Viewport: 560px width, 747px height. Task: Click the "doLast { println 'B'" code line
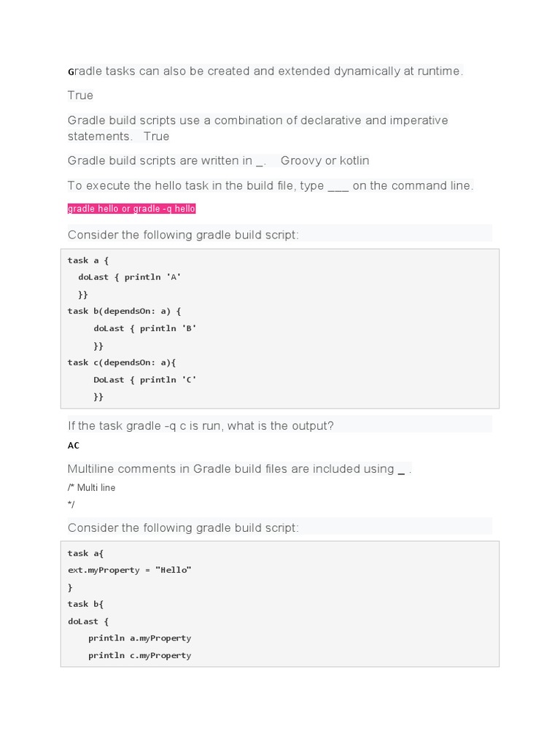144,328
